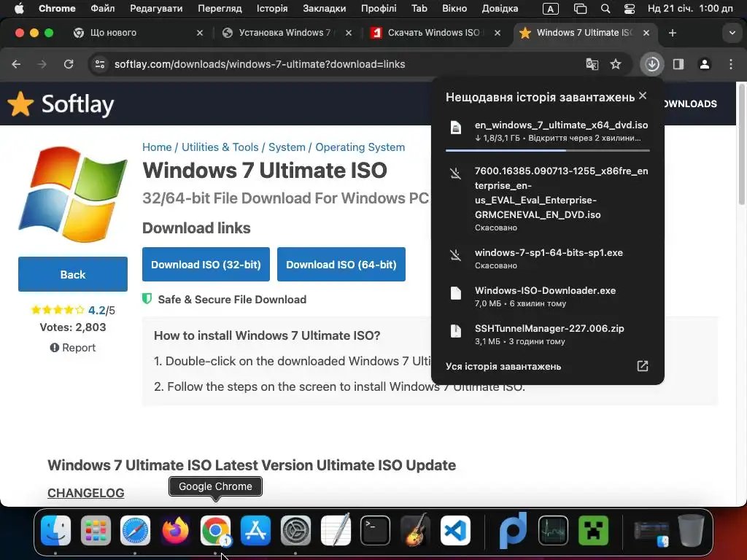Open the Довідка menu
Viewport: 747px width, 560px height.
[500, 8]
